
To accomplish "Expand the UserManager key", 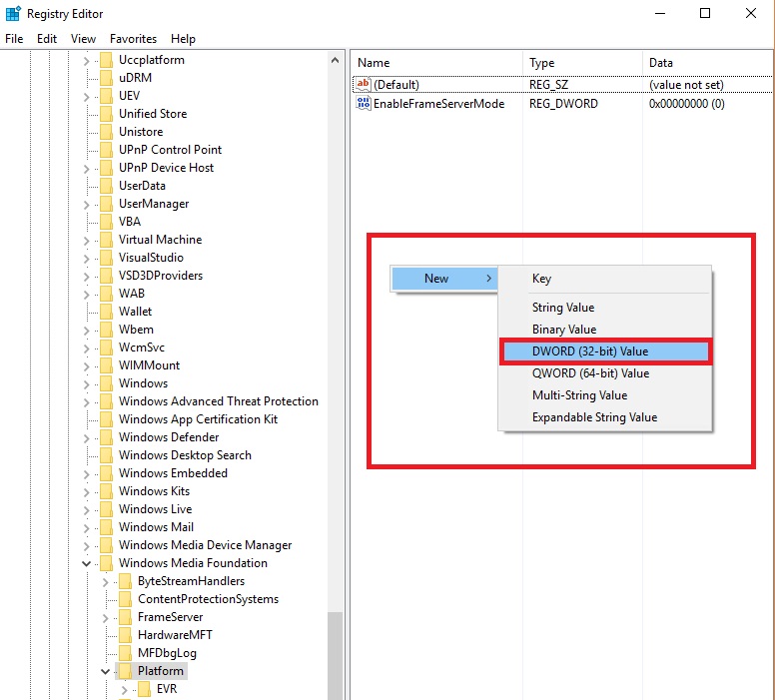I will pos(87,205).
